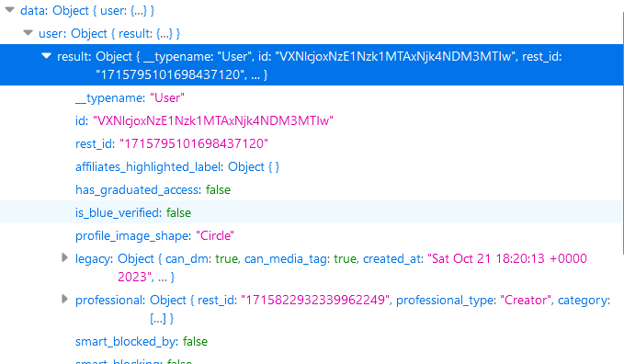This screenshot has width=624, height=364.
Task: Select the result: Object row
Action: click(312, 65)
